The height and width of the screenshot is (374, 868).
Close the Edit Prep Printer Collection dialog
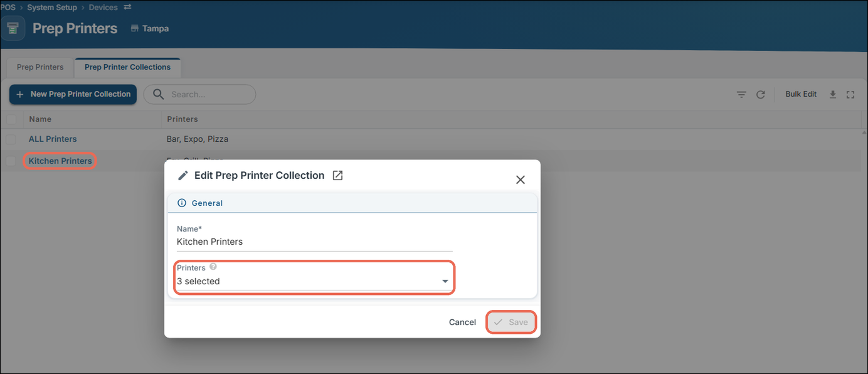click(x=520, y=179)
